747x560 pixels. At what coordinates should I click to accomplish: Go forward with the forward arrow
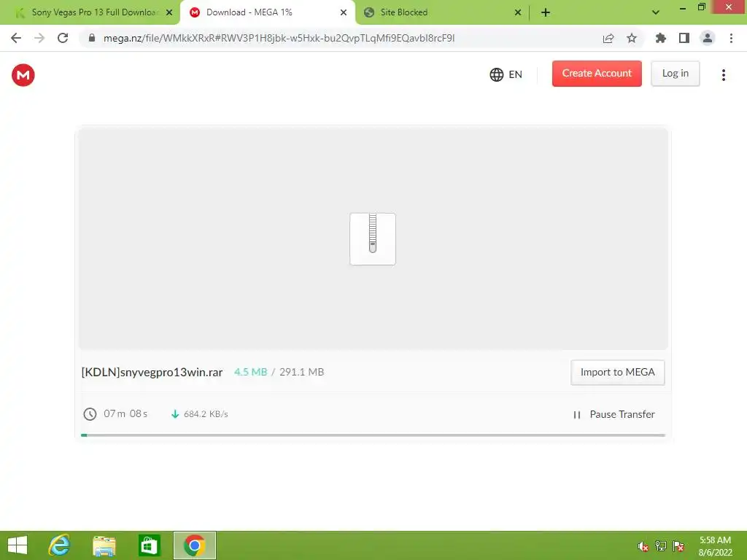tap(39, 38)
